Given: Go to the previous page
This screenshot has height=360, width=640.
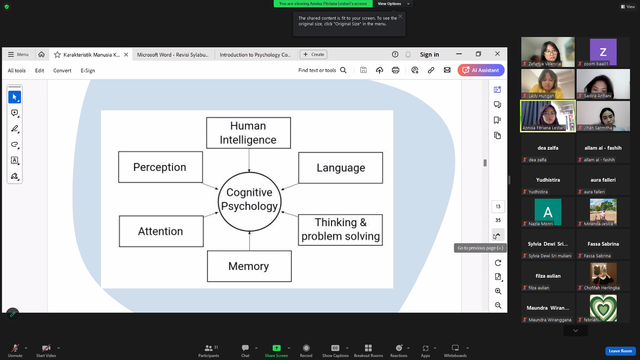Looking at the screenshot, I should pyautogui.click(x=497, y=236).
